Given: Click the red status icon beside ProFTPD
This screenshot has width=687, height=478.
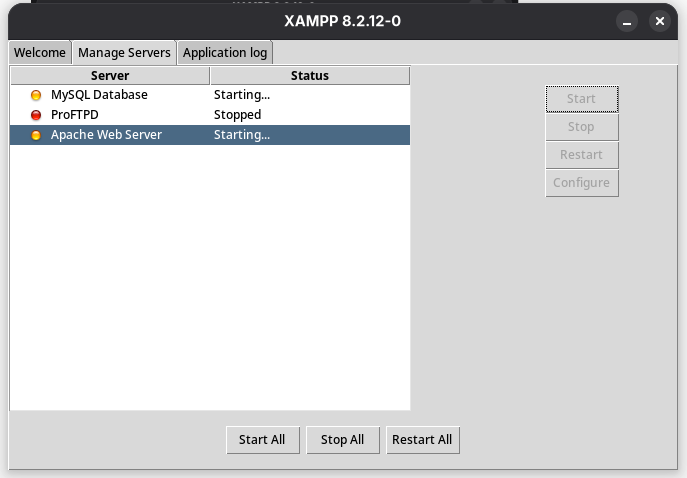Looking at the screenshot, I should tap(36, 115).
